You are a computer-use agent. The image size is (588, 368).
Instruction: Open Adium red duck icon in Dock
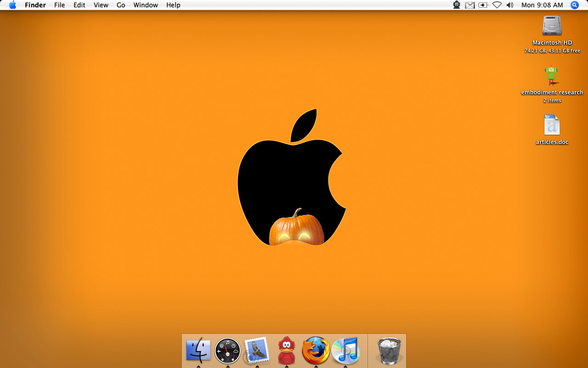(287, 351)
